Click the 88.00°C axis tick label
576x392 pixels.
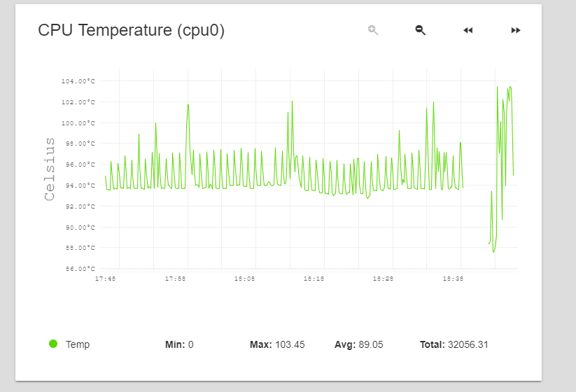(80, 248)
